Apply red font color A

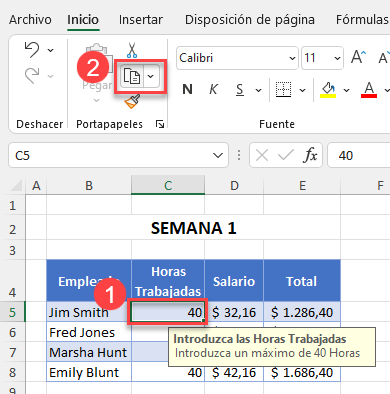click(369, 89)
